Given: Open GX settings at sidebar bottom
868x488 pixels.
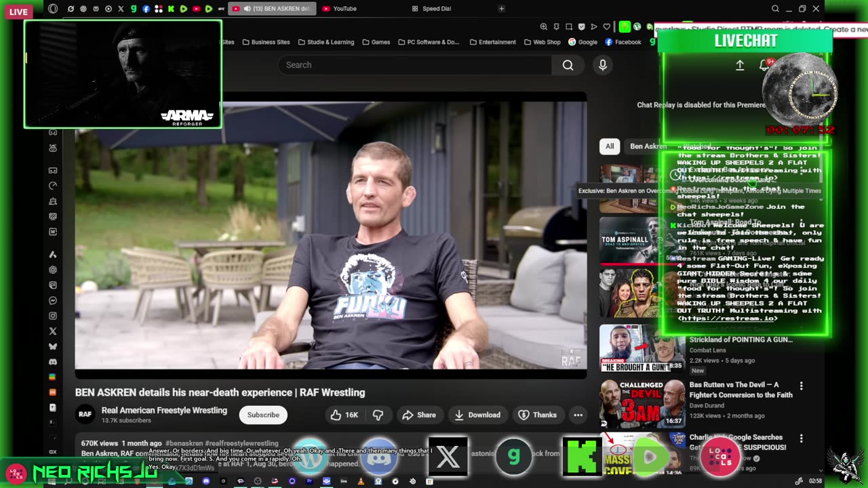Looking at the screenshot, I should click(53, 452).
